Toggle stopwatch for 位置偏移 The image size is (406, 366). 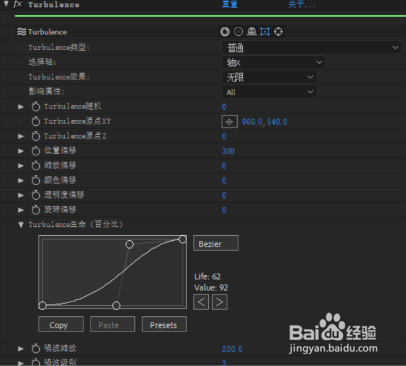pyautogui.click(x=36, y=151)
